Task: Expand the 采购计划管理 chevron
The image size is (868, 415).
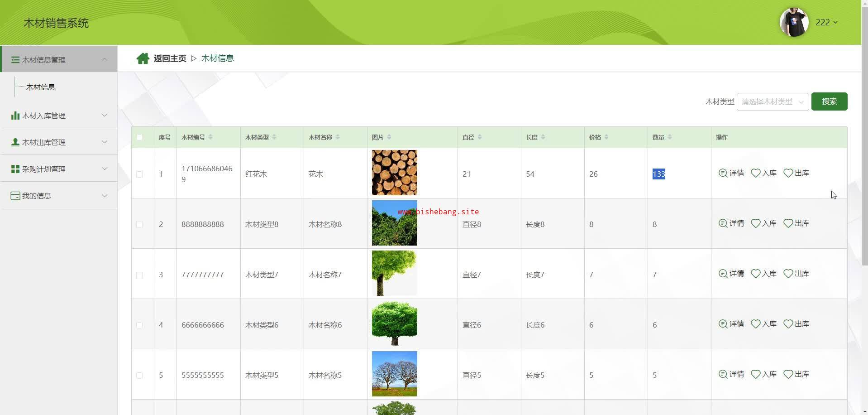Action: pos(105,169)
